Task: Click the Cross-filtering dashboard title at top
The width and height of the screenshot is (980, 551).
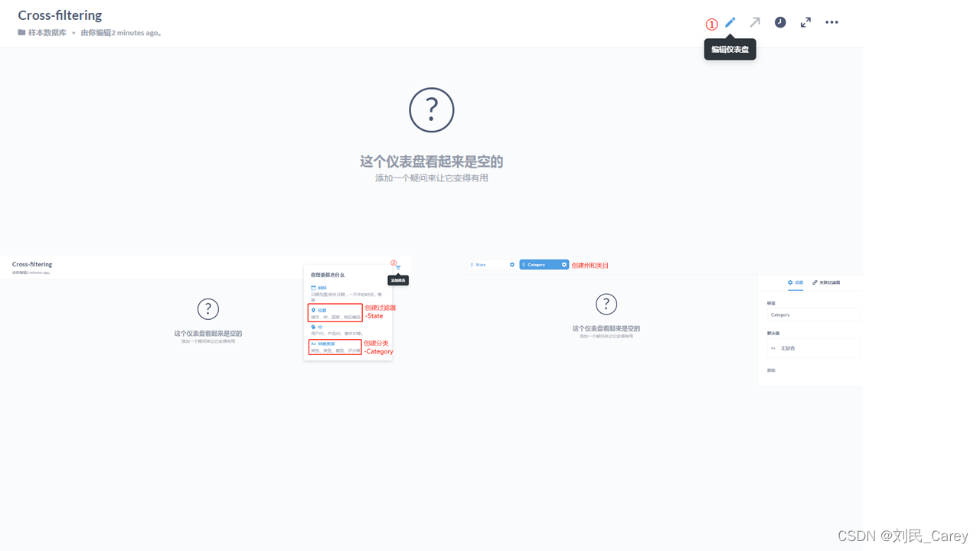Action: [60, 15]
